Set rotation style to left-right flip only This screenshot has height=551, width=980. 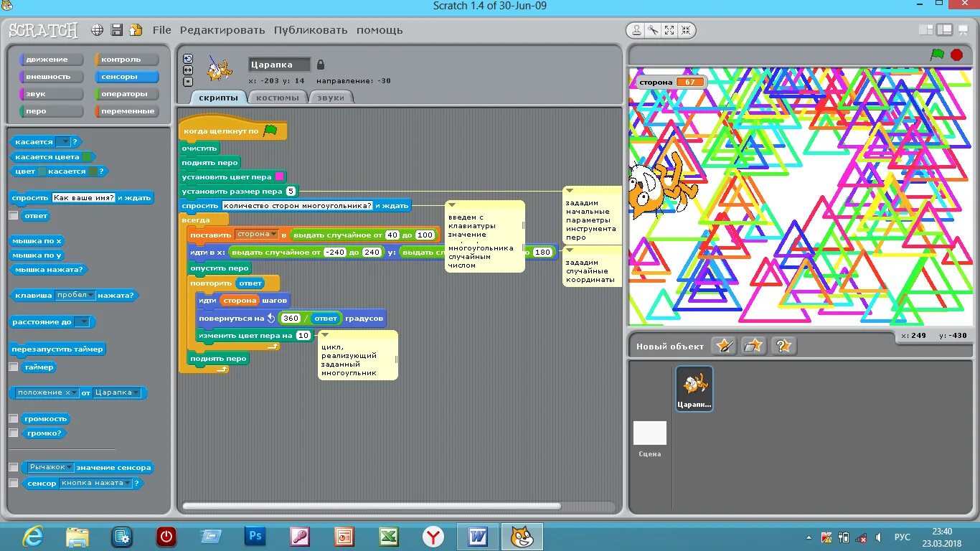pos(188,70)
